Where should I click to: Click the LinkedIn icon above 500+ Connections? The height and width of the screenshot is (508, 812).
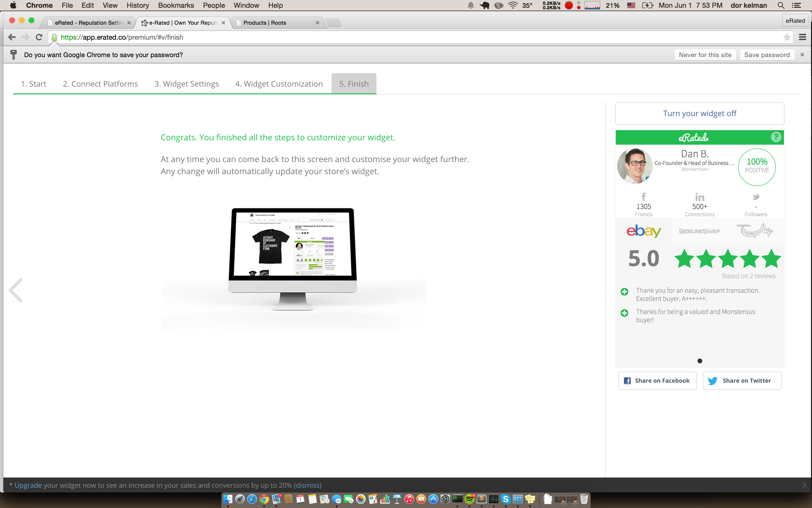click(x=700, y=197)
